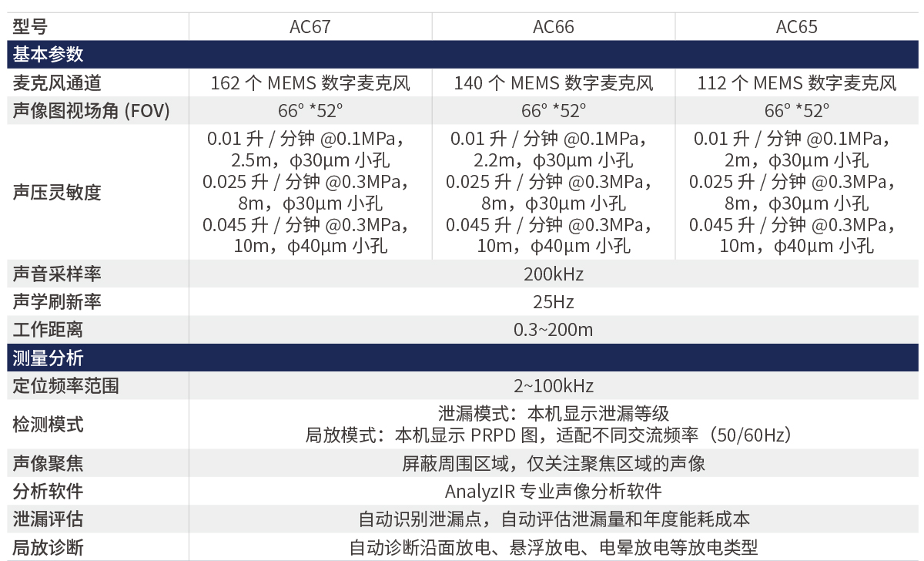
Task: Select the 基本参数 section header
Action: point(49,55)
